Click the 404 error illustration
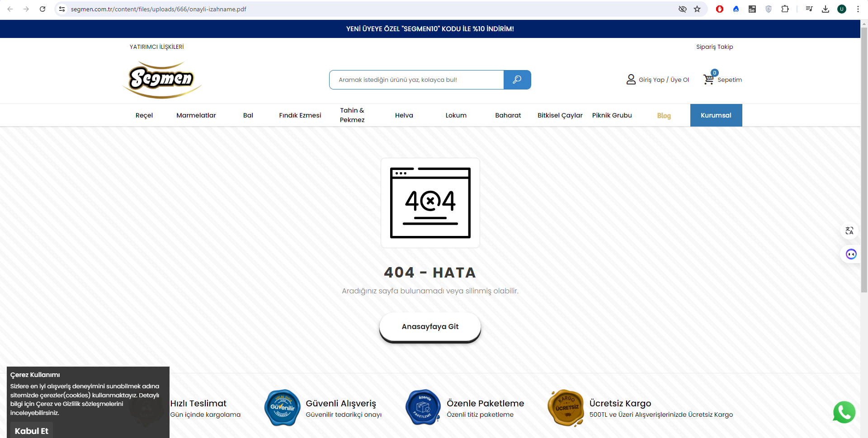 430,203
